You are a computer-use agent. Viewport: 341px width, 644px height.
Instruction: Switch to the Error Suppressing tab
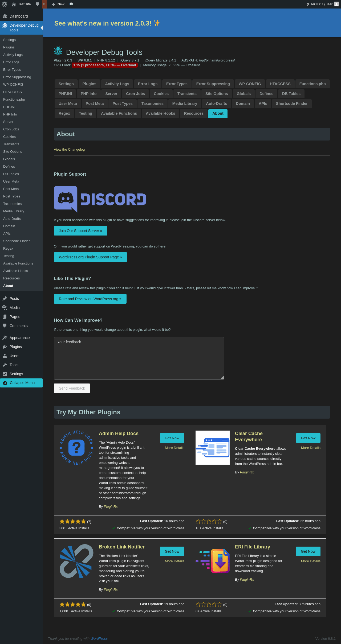click(213, 84)
